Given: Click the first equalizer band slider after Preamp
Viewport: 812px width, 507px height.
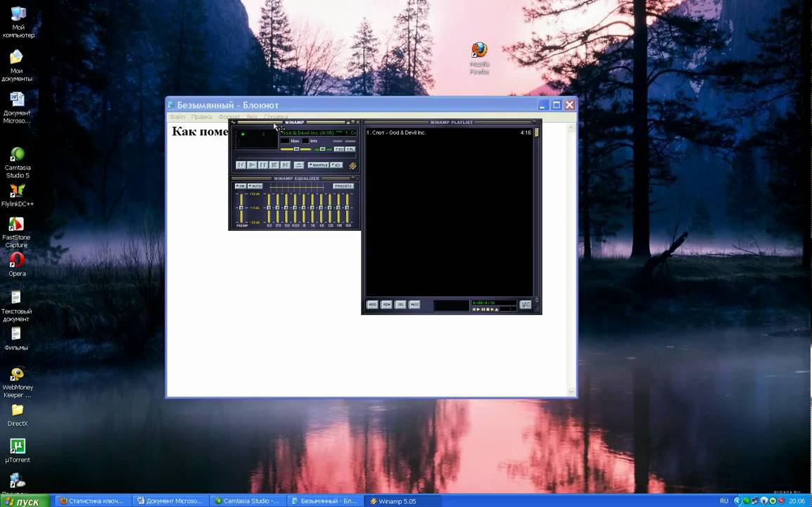Looking at the screenshot, I should (x=269, y=208).
